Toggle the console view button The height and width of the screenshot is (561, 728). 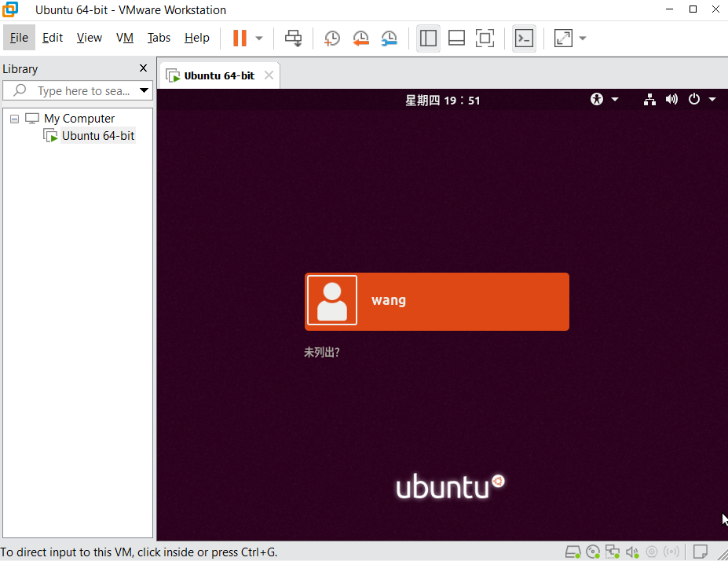pyautogui.click(x=524, y=38)
